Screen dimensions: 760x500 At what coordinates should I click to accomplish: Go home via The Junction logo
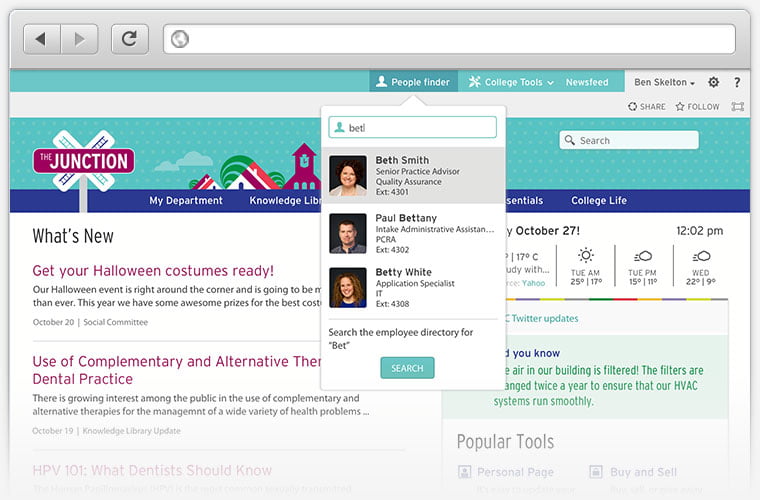83,162
